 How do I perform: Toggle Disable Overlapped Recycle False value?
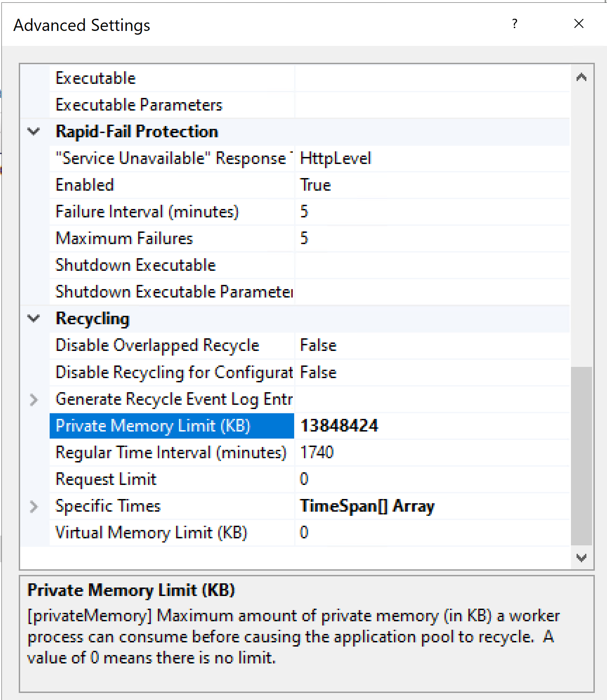pyautogui.click(x=431, y=345)
